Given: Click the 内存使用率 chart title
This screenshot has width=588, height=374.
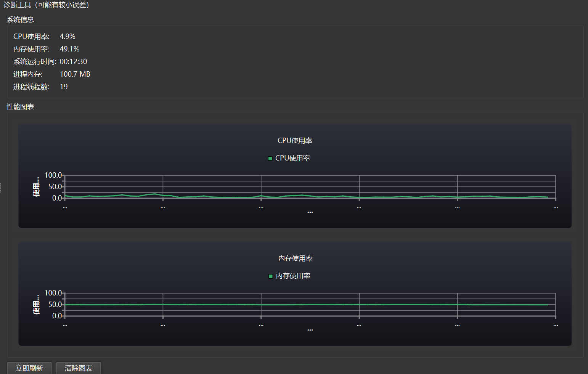Looking at the screenshot, I should [295, 258].
